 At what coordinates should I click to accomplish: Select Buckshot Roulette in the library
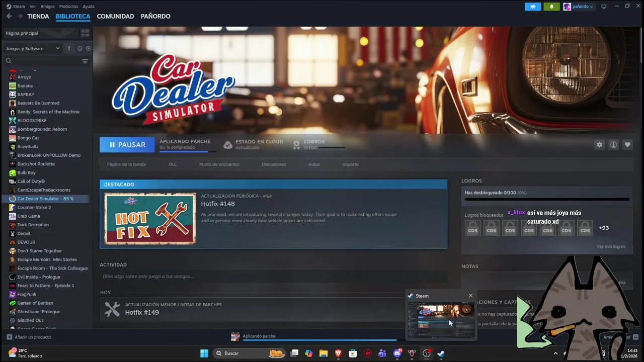[36, 164]
